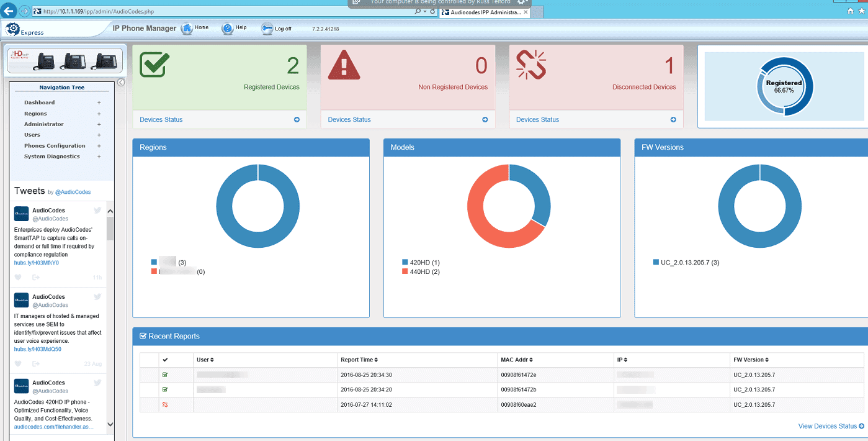Viewport: 868px width, 441px height.
Task: Click the Help question mark icon
Action: pos(228,29)
